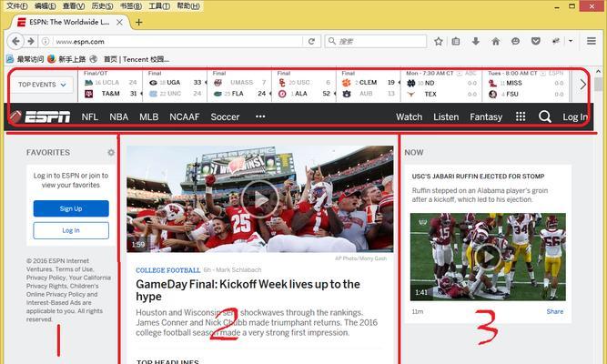Open the Soccer section
Screen dimensions: 607x364
225,116
